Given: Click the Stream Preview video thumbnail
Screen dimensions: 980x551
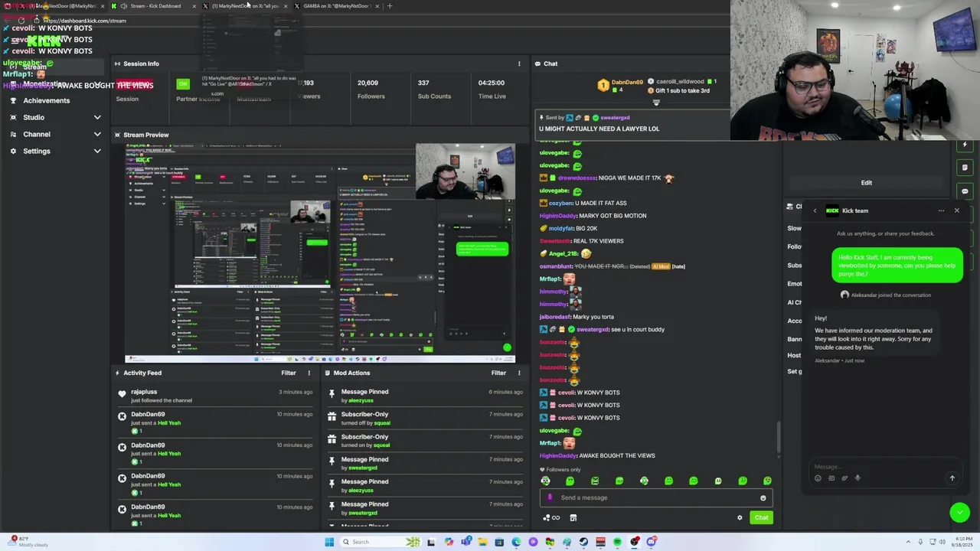Looking at the screenshot, I should pyautogui.click(x=320, y=253).
